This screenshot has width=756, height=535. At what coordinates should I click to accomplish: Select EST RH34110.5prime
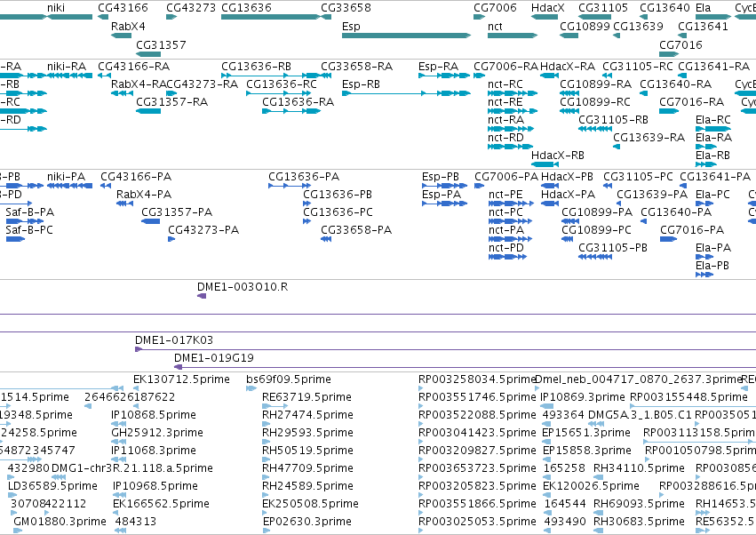coord(599,477)
